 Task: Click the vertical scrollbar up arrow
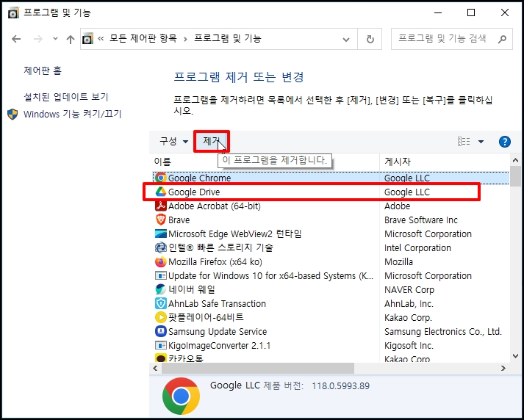[x=515, y=161]
